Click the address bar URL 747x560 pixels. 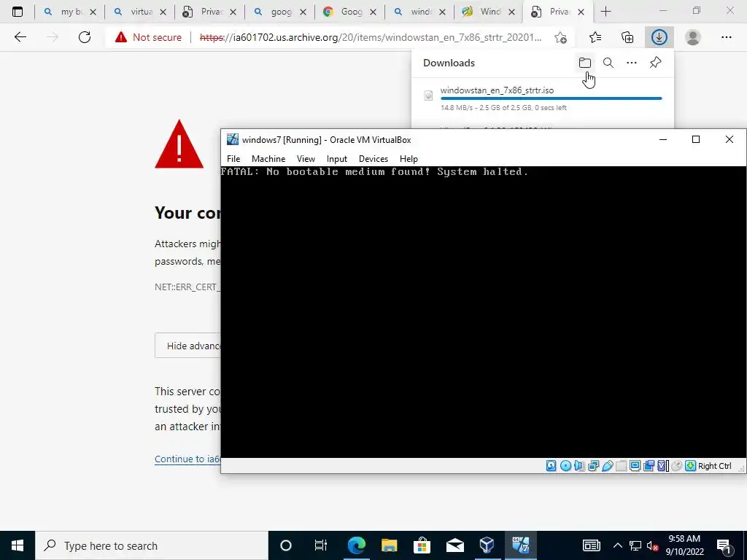point(370,37)
